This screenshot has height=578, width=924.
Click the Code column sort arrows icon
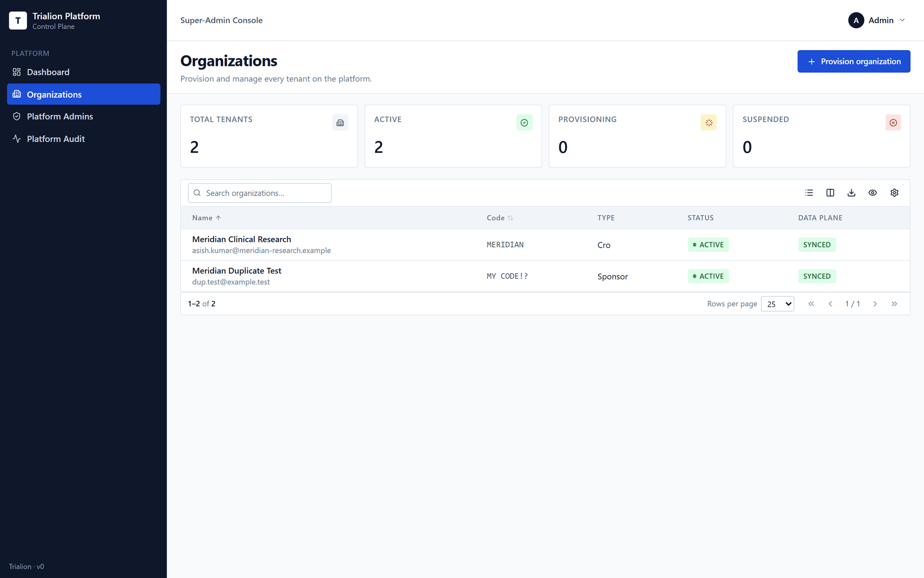click(510, 218)
